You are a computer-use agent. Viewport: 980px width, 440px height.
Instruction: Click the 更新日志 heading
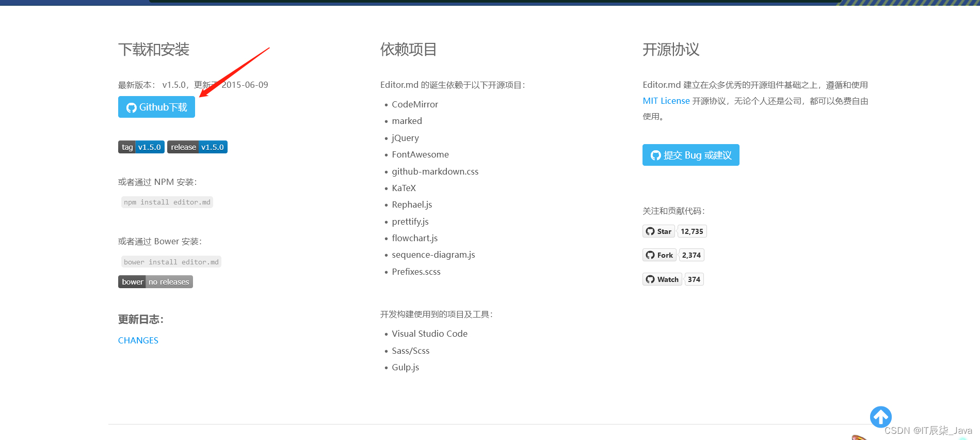141,320
